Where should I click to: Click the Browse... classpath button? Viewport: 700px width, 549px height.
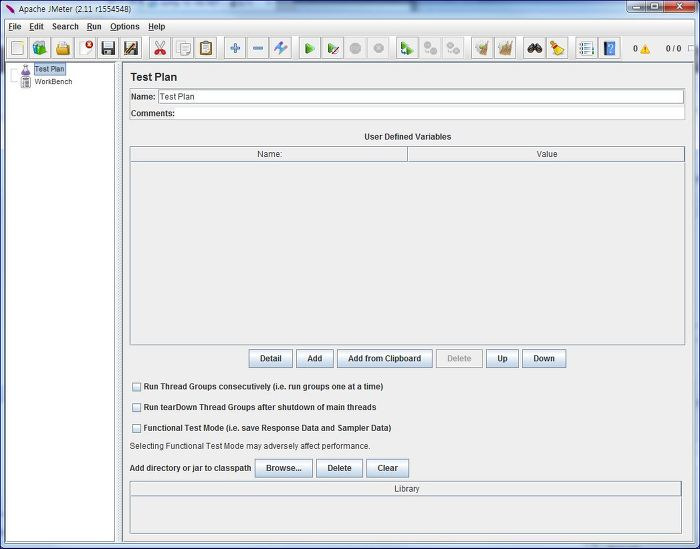[x=284, y=468]
